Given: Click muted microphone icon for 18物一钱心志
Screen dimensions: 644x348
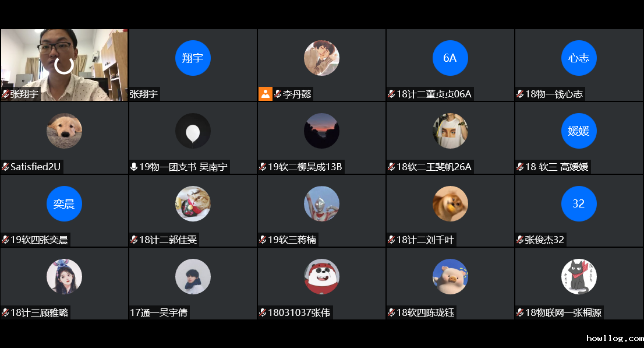Looking at the screenshot, I should point(520,94).
